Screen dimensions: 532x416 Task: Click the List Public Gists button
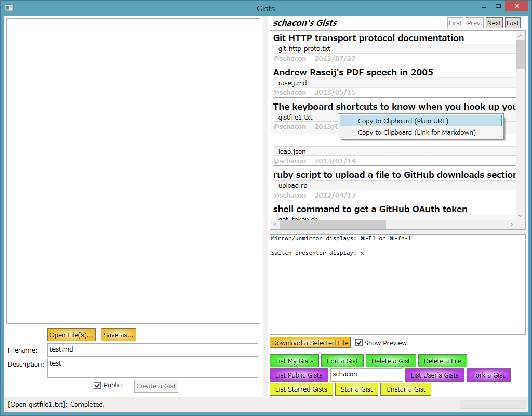pyautogui.click(x=299, y=375)
